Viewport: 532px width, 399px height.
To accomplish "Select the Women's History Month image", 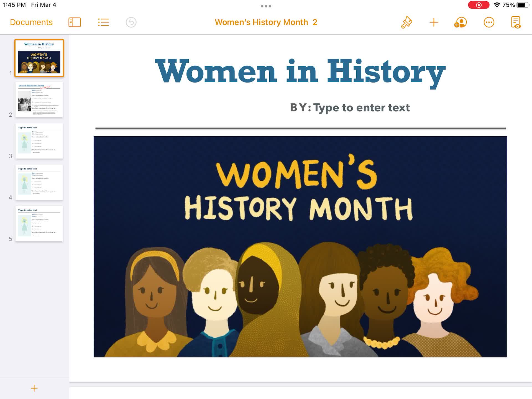I will [300, 247].
